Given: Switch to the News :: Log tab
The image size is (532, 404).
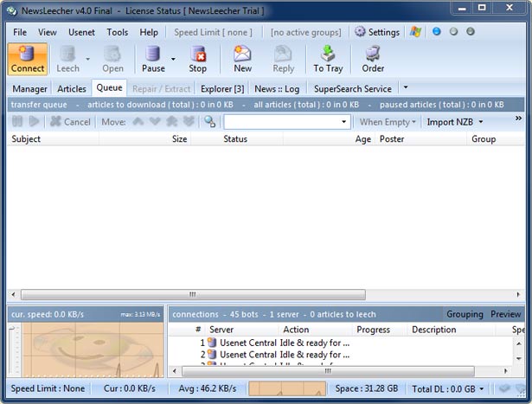Looking at the screenshot, I should pos(277,89).
